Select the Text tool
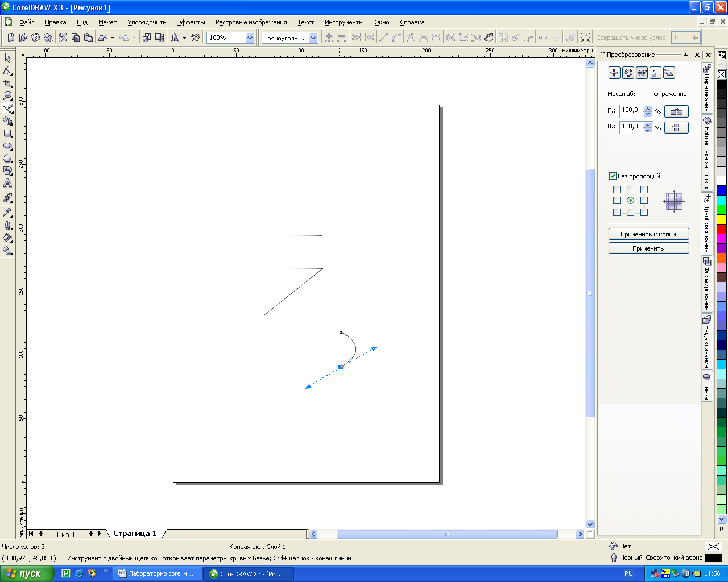The width and height of the screenshot is (728, 582). tap(7, 184)
